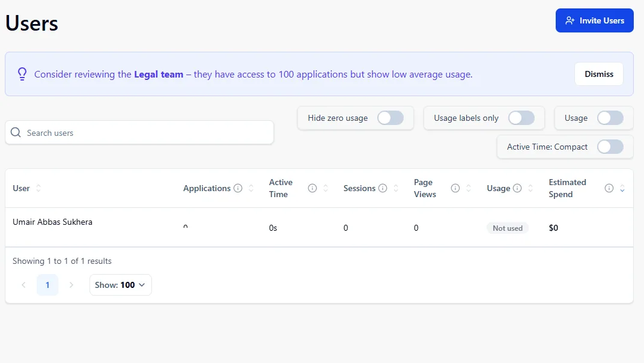This screenshot has height=363, width=644.
Task: Sort by Usage column arrows
Action: click(530, 188)
